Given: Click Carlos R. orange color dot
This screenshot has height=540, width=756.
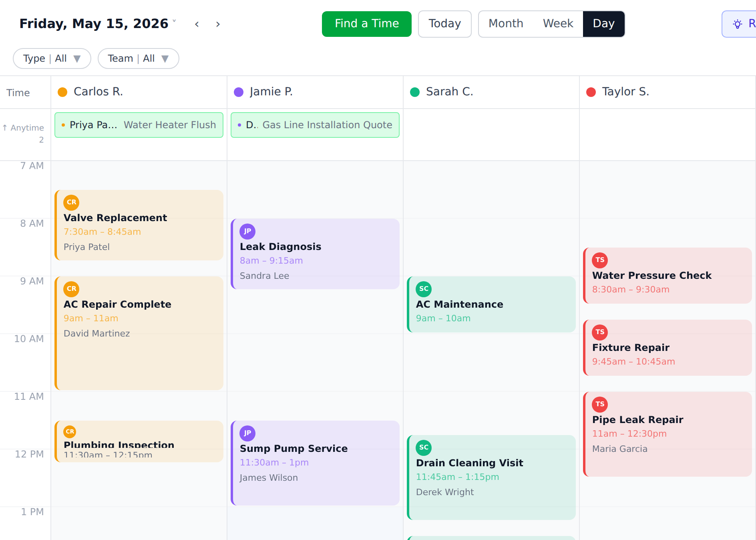Looking at the screenshot, I should pyautogui.click(x=62, y=92).
